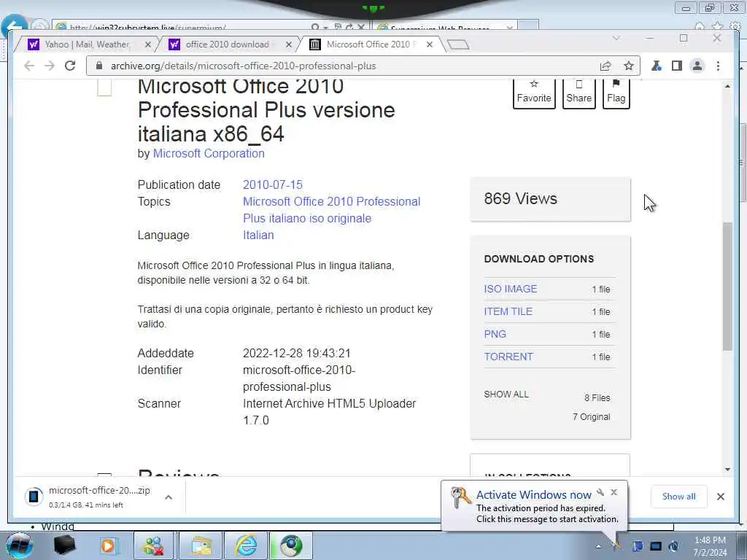Open the flask experiments icon in toolbar
Image resolution: width=747 pixels, height=560 pixels.
click(x=657, y=66)
